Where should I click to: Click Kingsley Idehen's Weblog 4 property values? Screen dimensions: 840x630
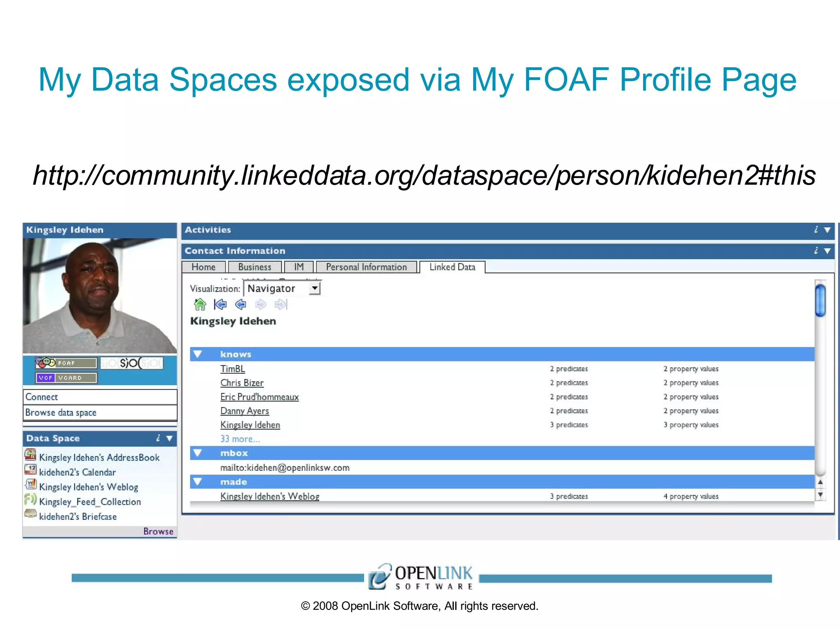tap(691, 496)
